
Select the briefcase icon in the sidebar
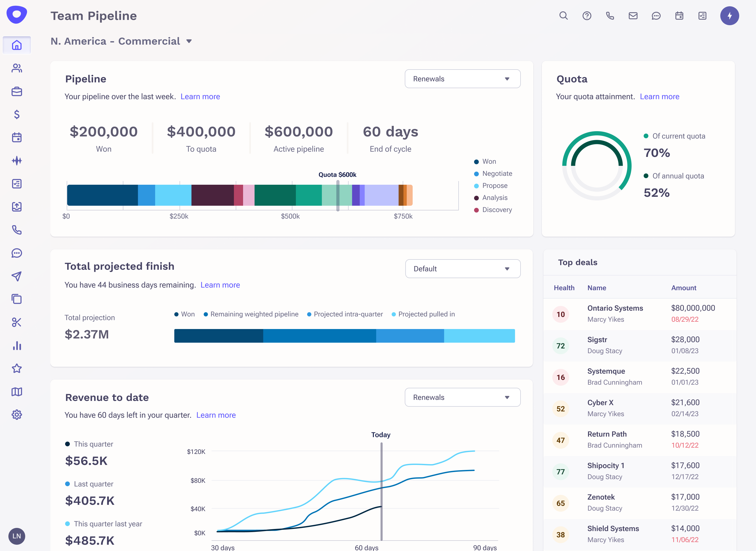[x=17, y=91]
